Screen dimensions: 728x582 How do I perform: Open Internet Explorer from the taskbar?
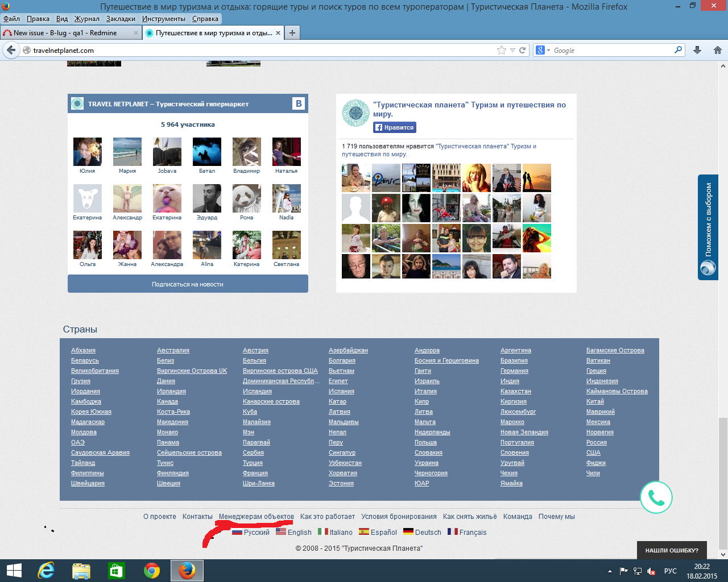45,570
